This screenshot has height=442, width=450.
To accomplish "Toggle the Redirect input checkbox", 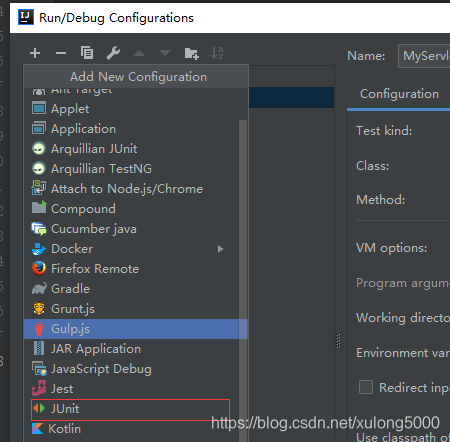I will (x=366, y=387).
